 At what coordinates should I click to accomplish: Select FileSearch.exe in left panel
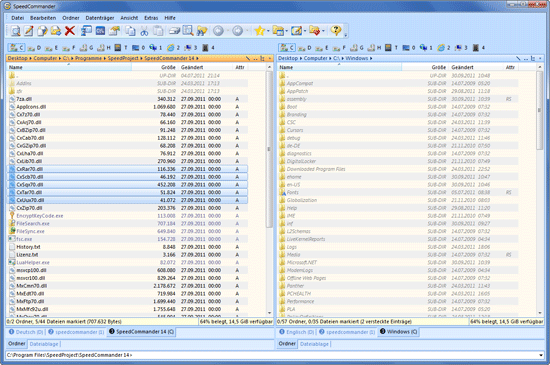coord(127,224)
